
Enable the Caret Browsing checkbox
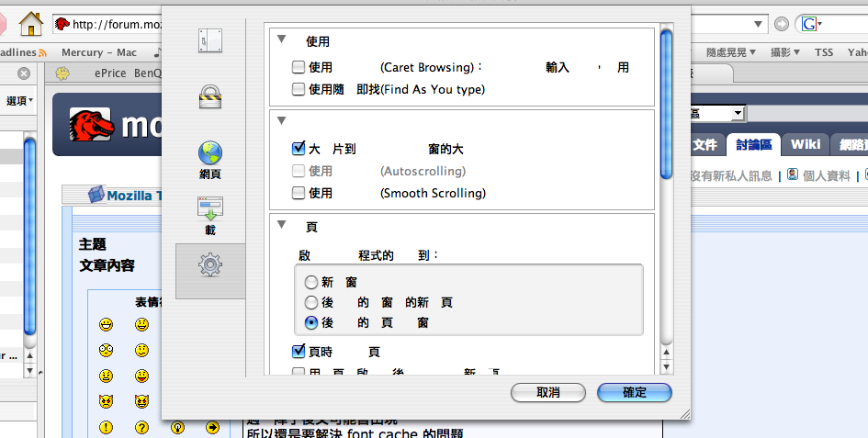click(298, 67)
